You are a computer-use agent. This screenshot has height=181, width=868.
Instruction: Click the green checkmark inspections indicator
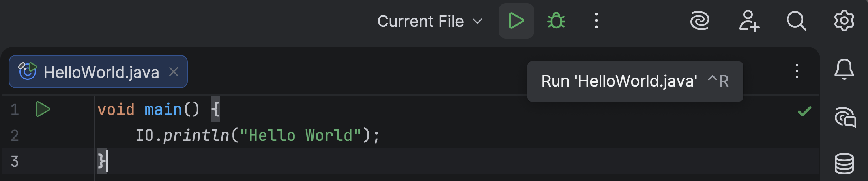[x=804, y=111]
